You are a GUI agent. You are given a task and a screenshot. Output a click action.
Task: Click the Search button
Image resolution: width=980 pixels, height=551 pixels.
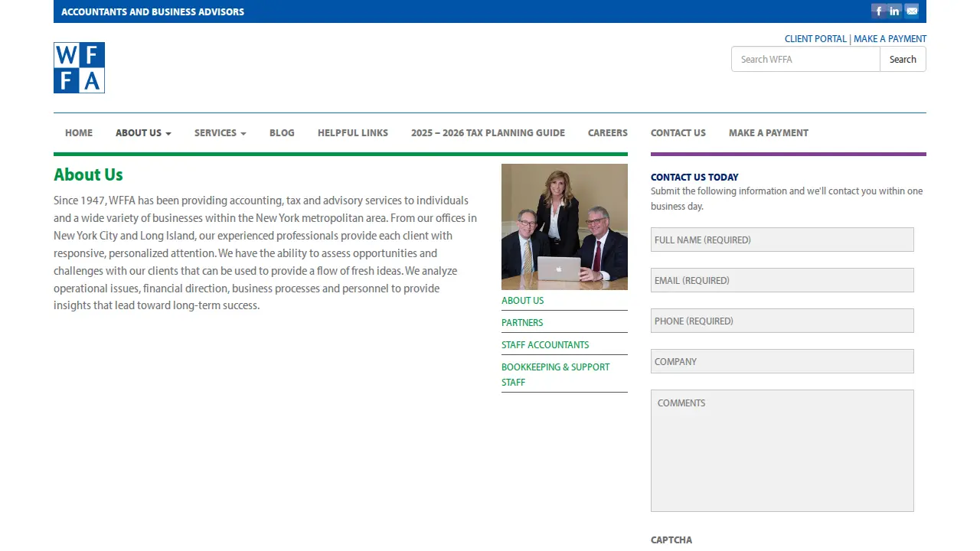(903, 59)
